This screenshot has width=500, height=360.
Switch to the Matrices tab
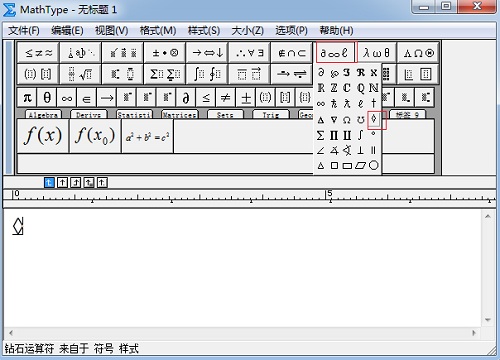(x=179, y=115)
